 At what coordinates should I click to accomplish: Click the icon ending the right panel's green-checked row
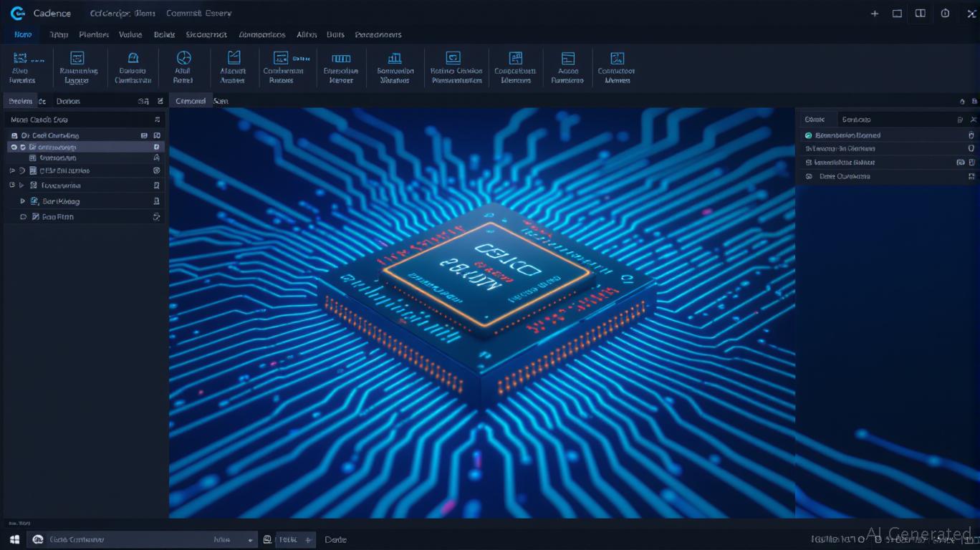[971, 135]
